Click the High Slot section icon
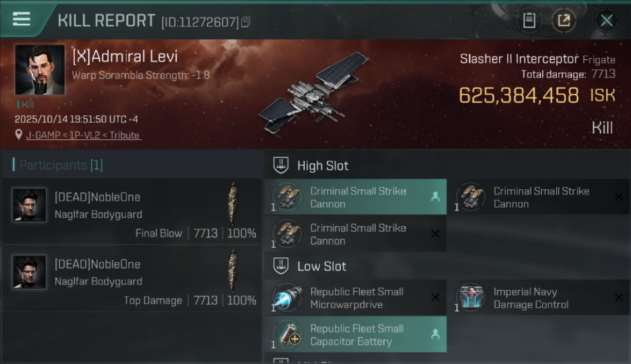631x364 pixels. coord(282,165)
